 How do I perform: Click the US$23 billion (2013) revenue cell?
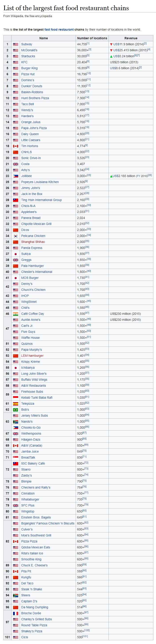pyautogui.click(x=131, y=62)
